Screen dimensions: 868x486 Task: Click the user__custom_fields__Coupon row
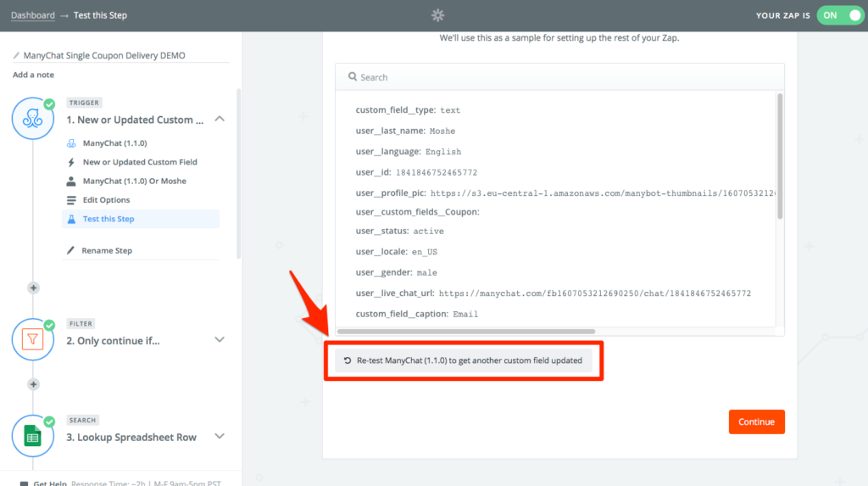pyautogui.click(x=417, y=212)
